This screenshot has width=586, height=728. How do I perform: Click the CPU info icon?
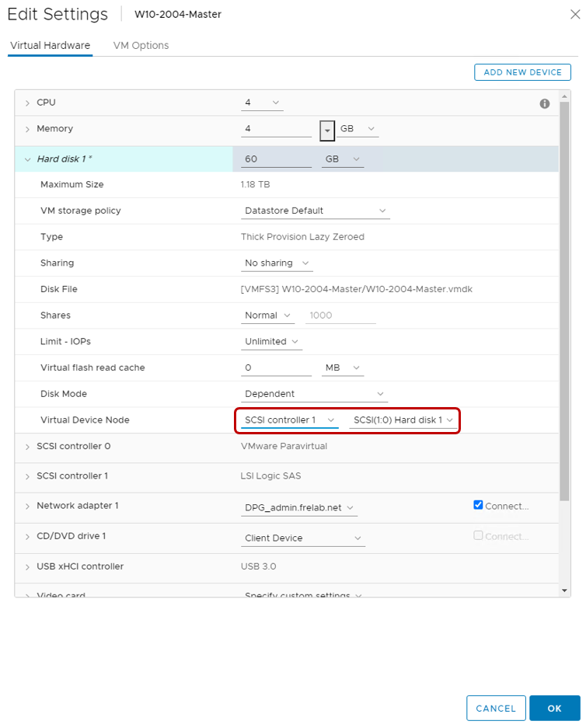point(544,103)
